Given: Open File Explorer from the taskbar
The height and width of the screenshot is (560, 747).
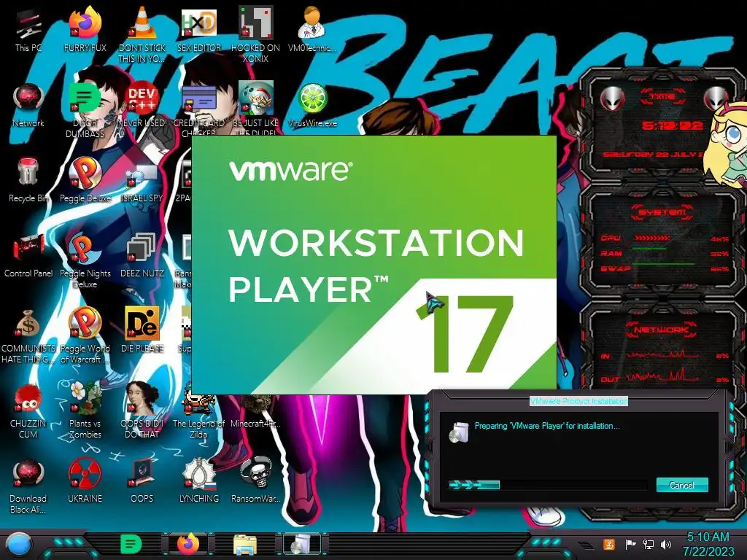Looking at the screenshot, I should coord(245,545).
